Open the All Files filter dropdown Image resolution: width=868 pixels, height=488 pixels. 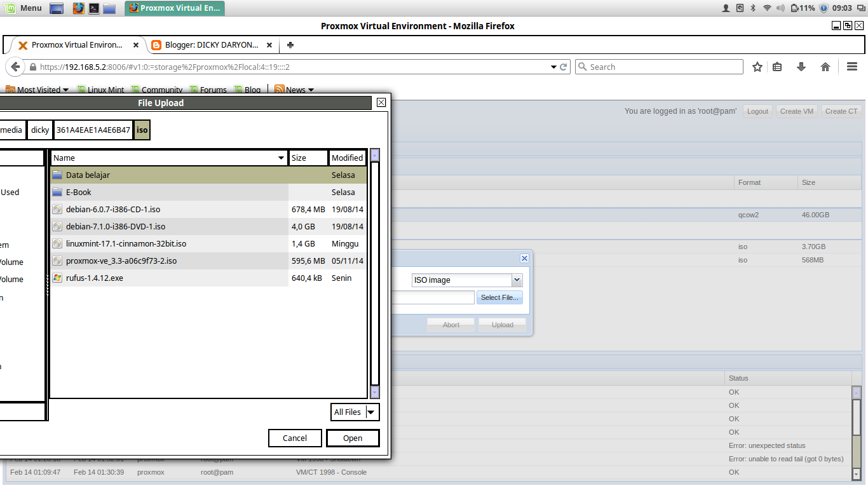point(355,412)
